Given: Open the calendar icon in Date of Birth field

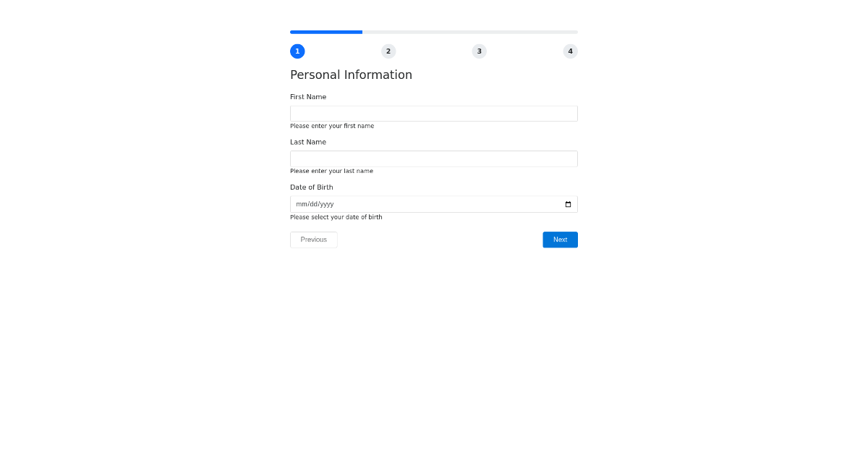Looking at the screenshot, I should 568,204.
